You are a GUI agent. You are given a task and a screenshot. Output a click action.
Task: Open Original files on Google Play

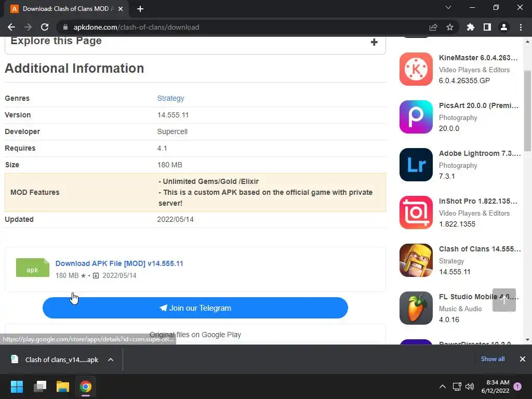tap(195, 335)
